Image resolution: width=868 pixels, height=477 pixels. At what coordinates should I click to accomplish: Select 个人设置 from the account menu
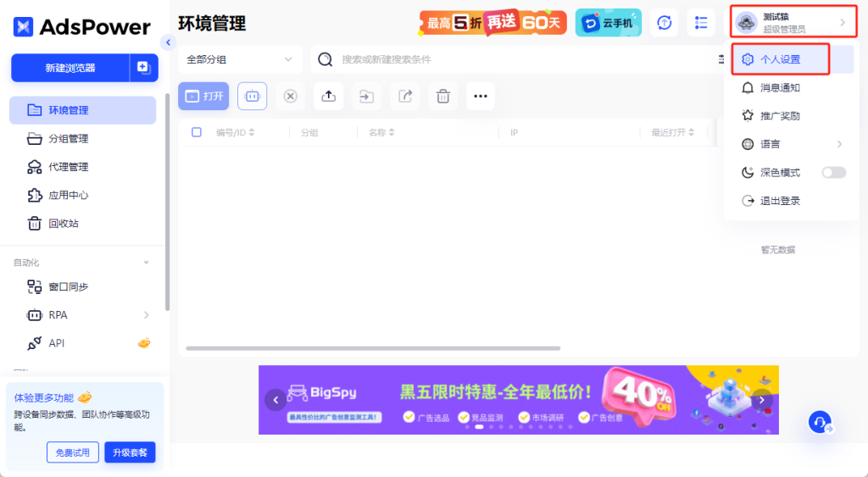tap(780, 59)
